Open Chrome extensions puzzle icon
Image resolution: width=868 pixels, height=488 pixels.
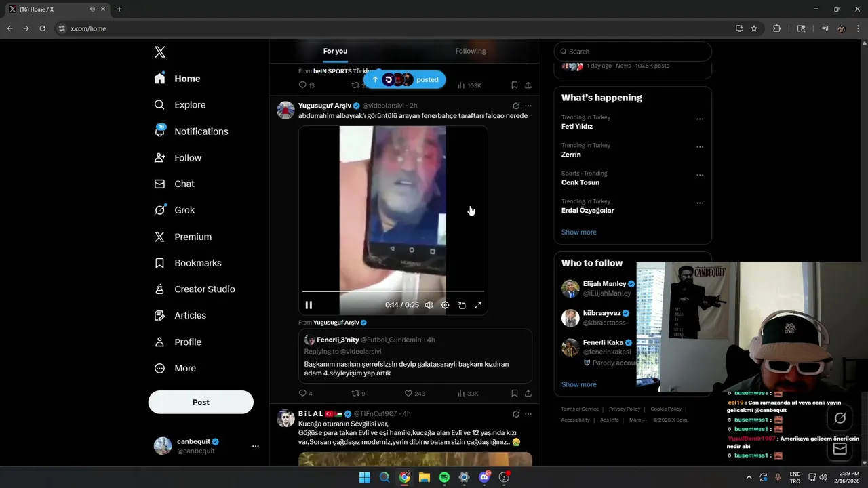tap(777, 28)
